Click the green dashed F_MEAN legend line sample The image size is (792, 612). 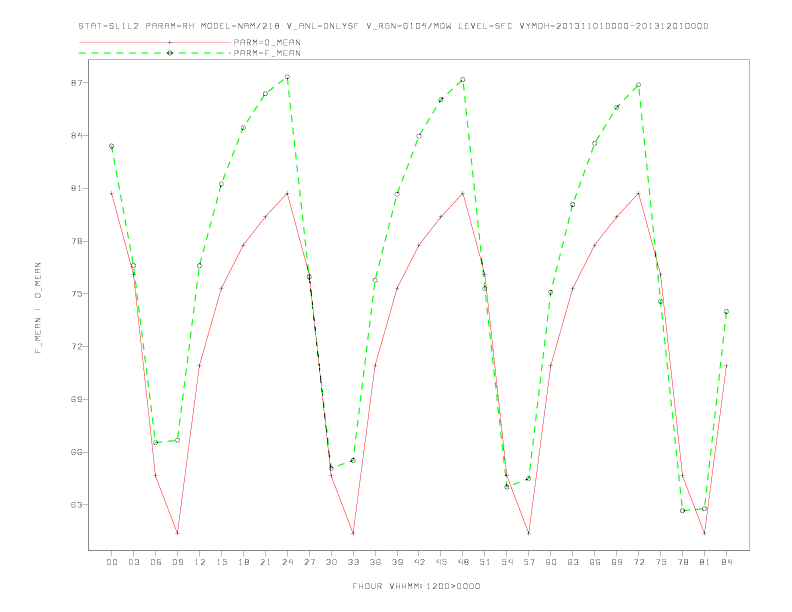click(155, 53)
